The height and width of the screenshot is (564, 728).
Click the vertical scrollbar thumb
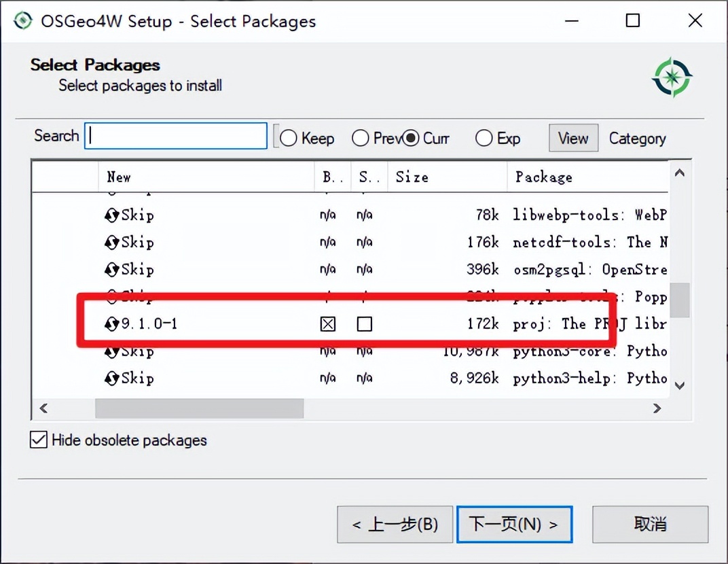point(680,300)
